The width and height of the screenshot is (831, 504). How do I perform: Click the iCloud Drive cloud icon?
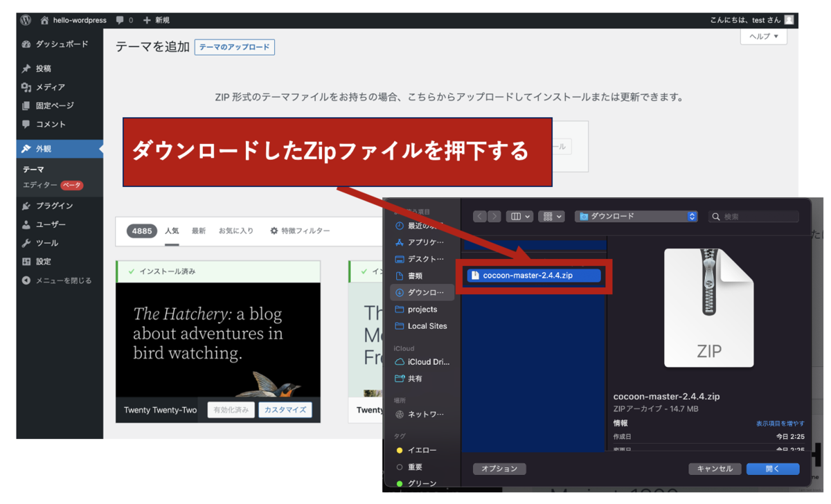(399, 362)
